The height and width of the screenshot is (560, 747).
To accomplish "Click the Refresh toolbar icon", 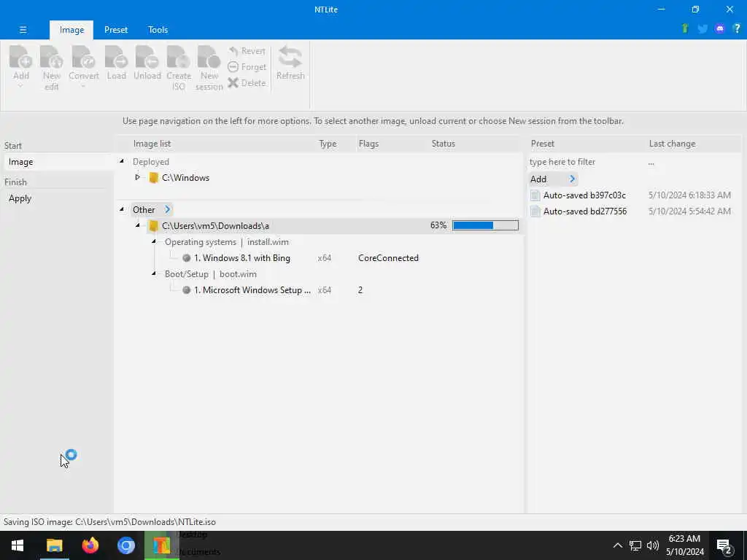I will coord(290,57).
